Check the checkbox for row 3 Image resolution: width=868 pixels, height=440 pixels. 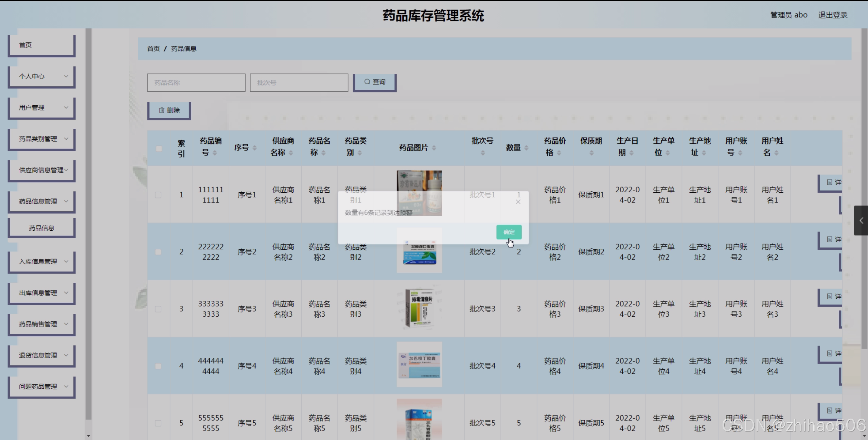coord(158,309)
